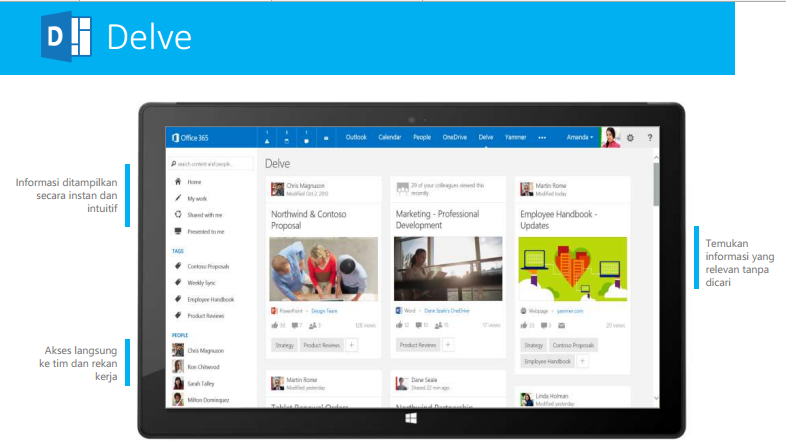
Task: Click the mail icon on Employee Handbook card
Action: [561, 325]
